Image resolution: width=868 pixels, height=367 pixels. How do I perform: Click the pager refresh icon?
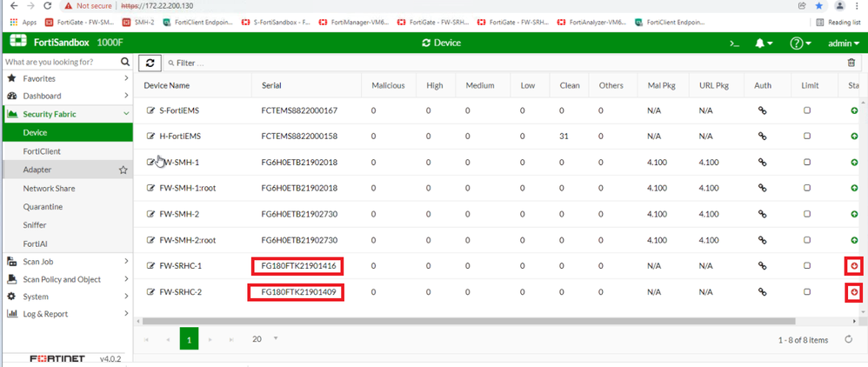pyautogui.click(x=849, y=339)
